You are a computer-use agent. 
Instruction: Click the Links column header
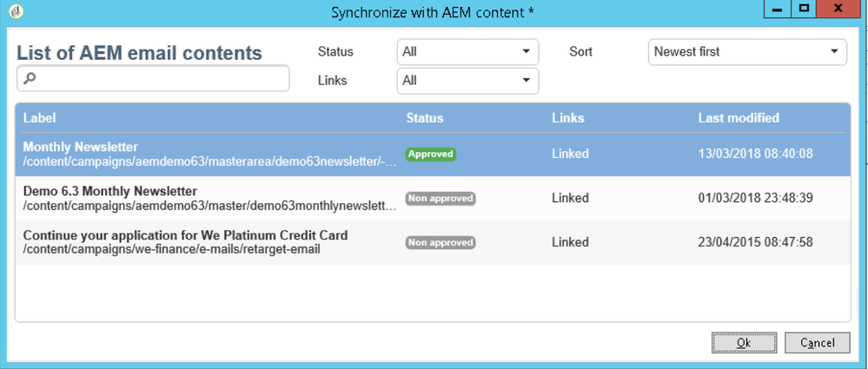(567, 118)
